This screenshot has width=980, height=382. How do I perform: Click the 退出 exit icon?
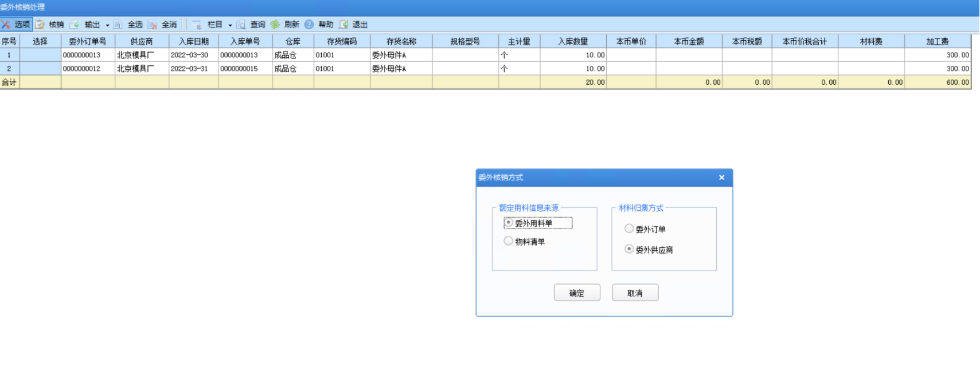coord(344,25)
